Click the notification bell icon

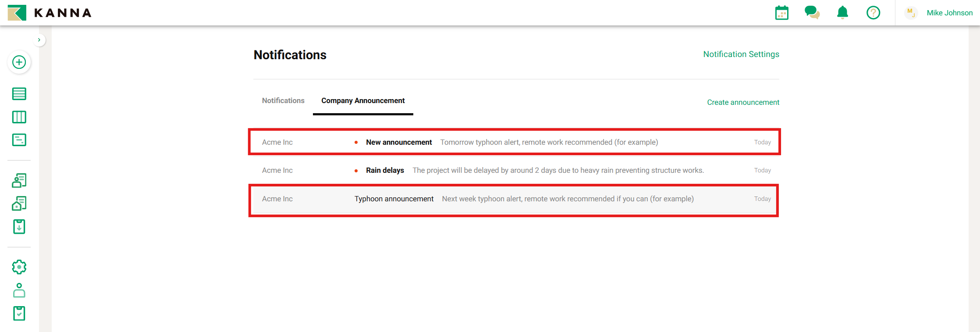(x=842, y=13)
